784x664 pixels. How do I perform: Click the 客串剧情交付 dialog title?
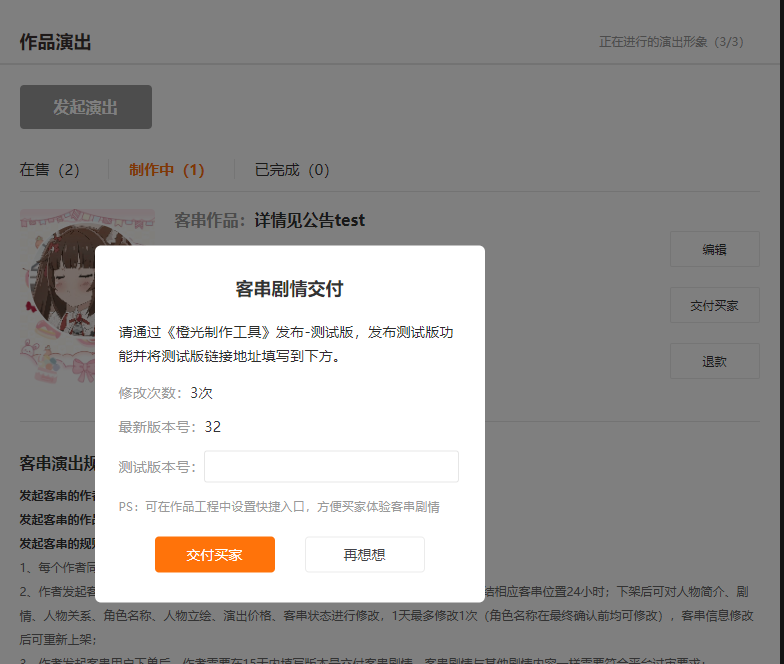point(289,289)
